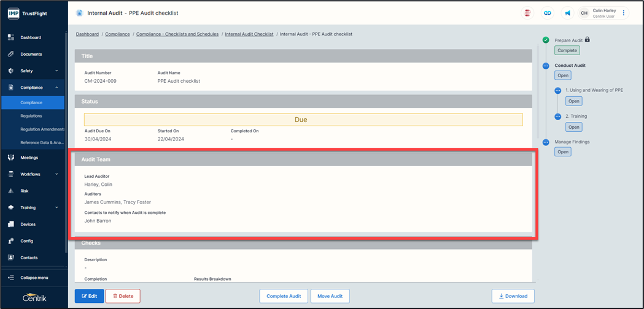Click the lock icon beside Prepare Audit
Screen dimensions: 644x309
(x=588, y=40)
